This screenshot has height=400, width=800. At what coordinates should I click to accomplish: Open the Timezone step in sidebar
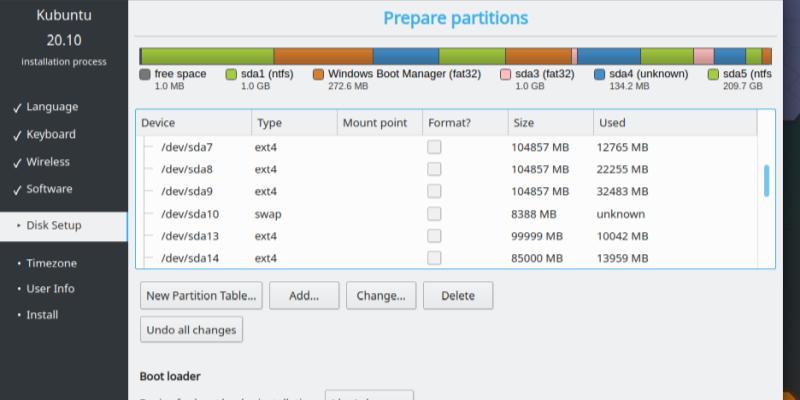(x=51, y=263)
